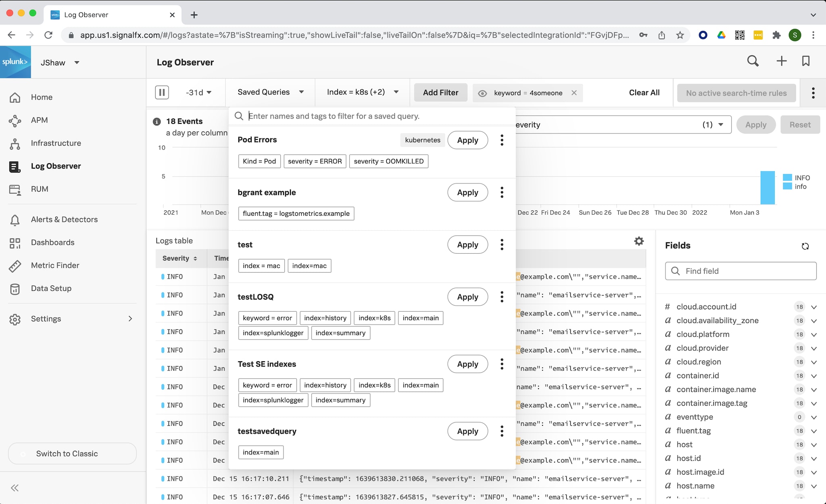Click Clear All filters

pos(644,93)
